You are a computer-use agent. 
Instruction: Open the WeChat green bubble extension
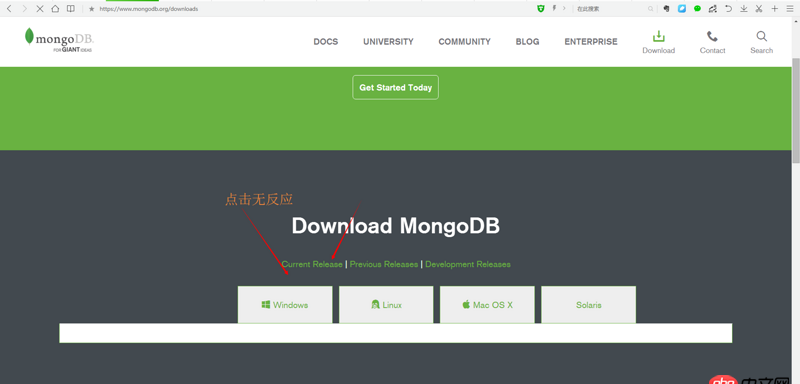point(697,9)
